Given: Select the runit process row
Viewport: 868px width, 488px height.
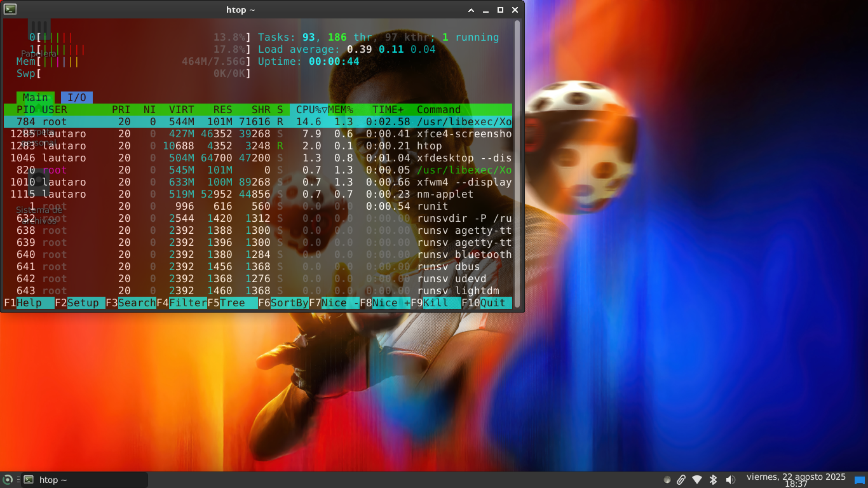Looking at the screenshot, I should 258,207.
